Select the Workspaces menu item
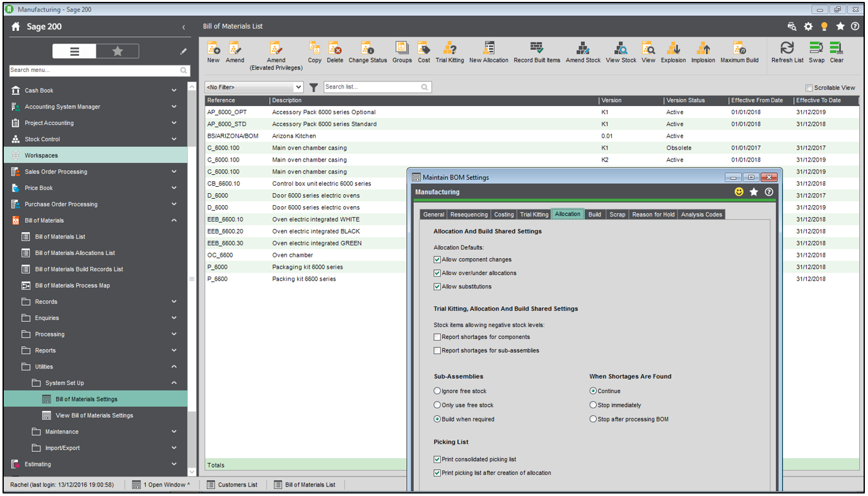Image resolution: width=868 pixels, height=496 pixels. click(95, 155)
